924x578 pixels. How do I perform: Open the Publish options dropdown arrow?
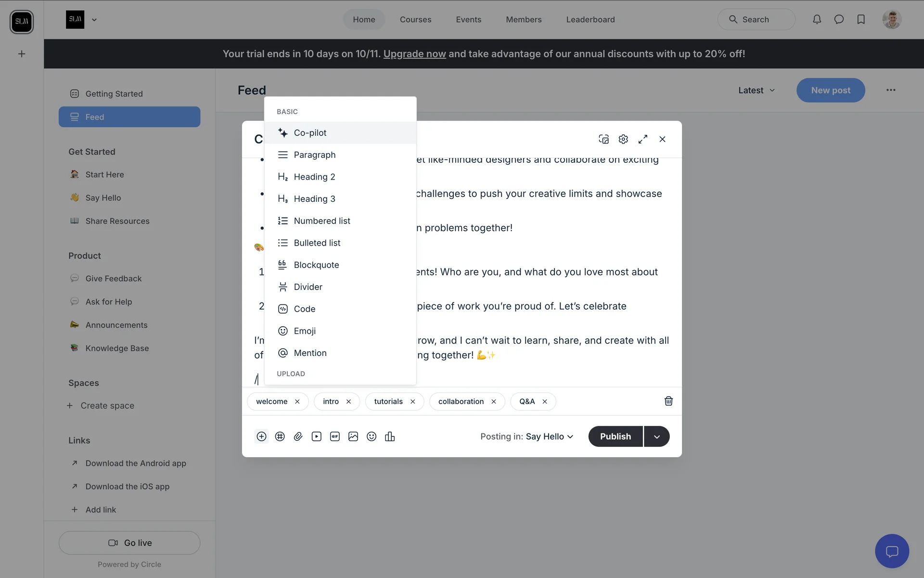click(656, 436)
